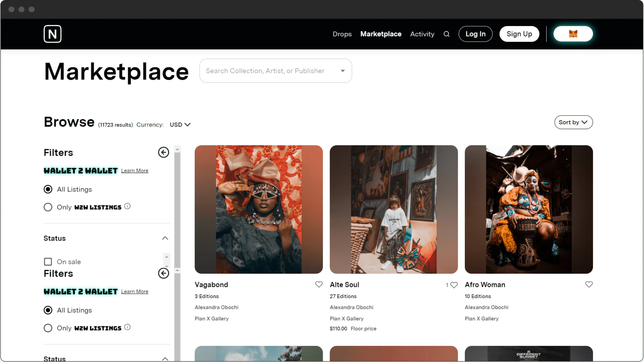Click the heart icon on Vagabond listing
This screenshot has width=644, height=362.
[318, 284]
